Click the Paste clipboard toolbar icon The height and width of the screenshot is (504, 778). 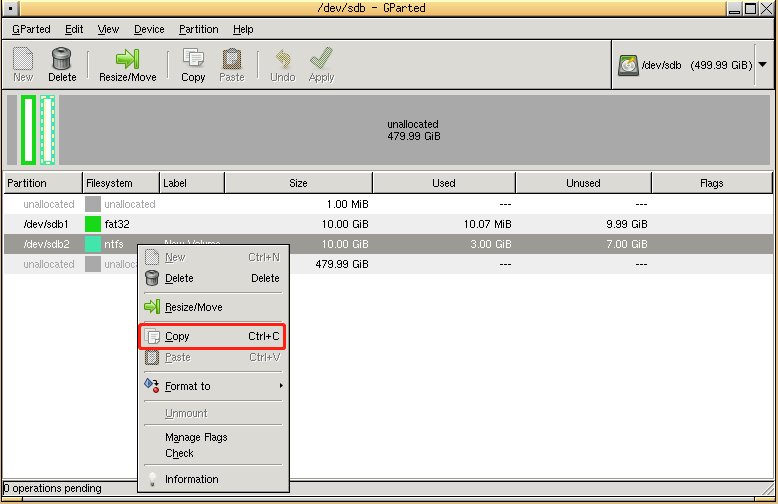click(232, 58)
